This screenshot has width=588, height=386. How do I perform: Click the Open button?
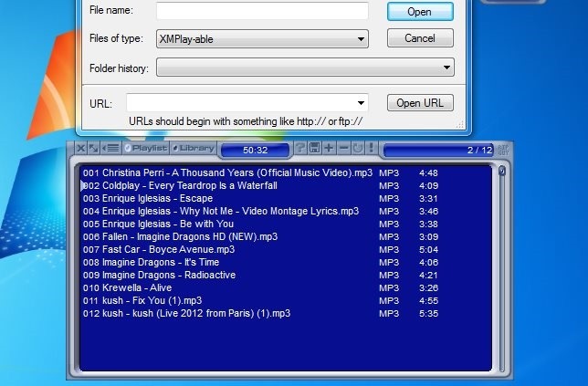[420, 12]
